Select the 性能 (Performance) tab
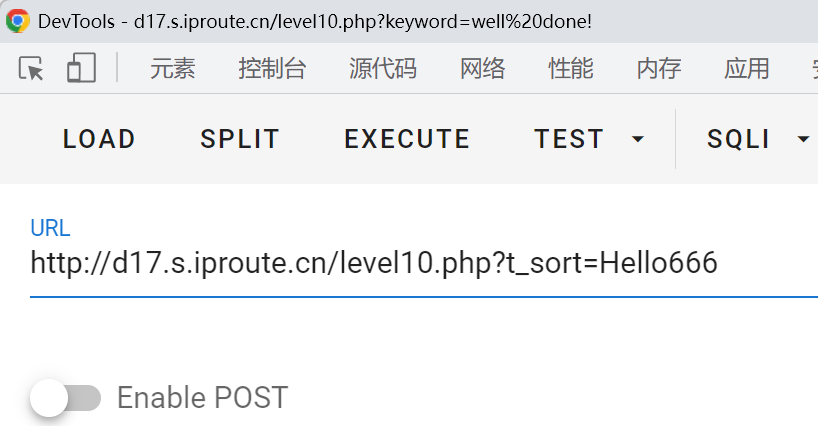The image size is (818, 426). [x=571, y=68]
